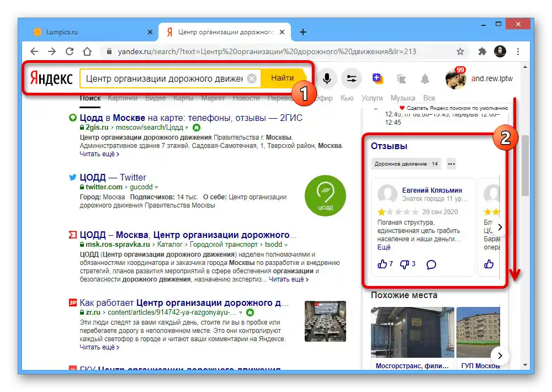Expand the msk.ros-spravka.ru tsodd dropdown arrow
The height and width of the screenshot is (392, 552).
[286, 245]
